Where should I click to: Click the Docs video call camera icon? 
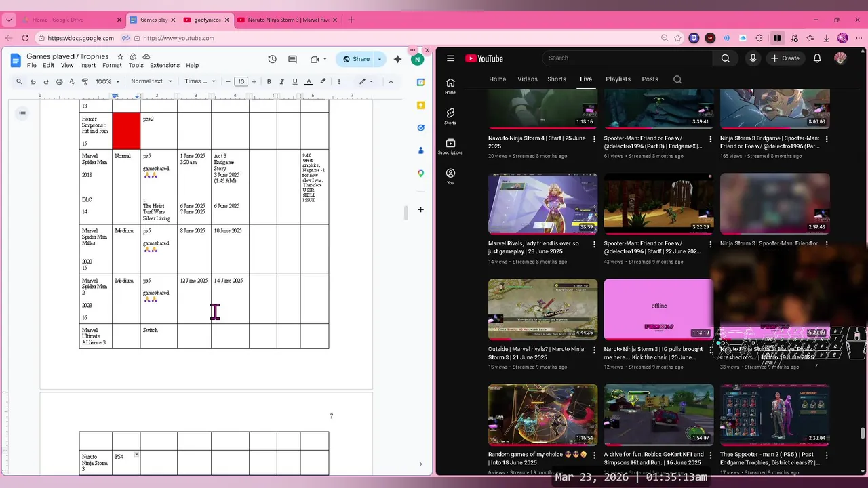pyautogui.click(x=315, y=59)
